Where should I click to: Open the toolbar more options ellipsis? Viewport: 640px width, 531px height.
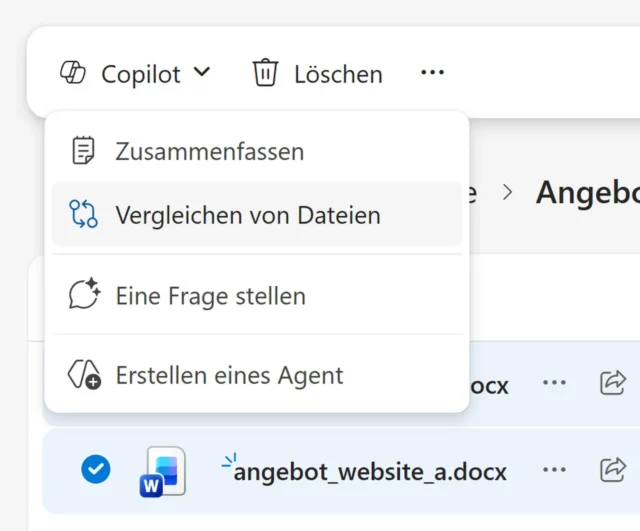coord(432,73)
